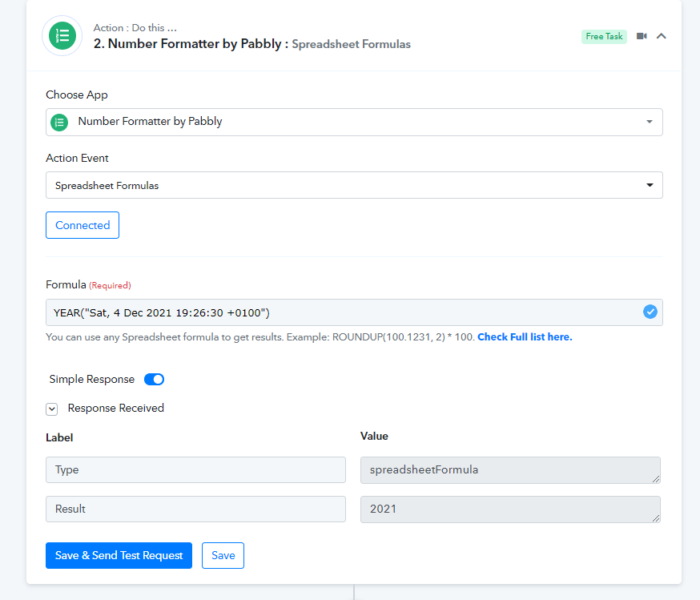The height and width of the screenshot is (600, 700).
Task: Click the Free Task badge
Action: 604,37
